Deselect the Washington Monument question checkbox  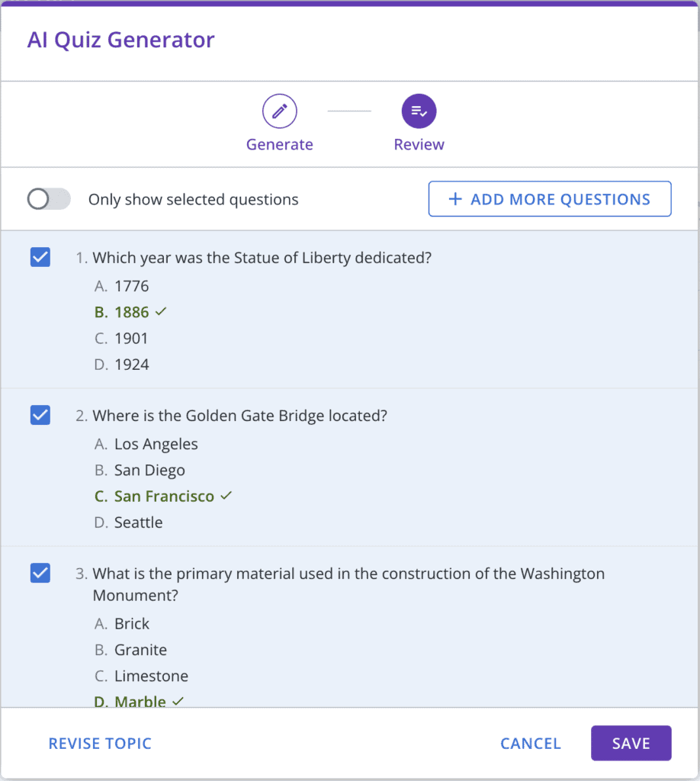40,573
